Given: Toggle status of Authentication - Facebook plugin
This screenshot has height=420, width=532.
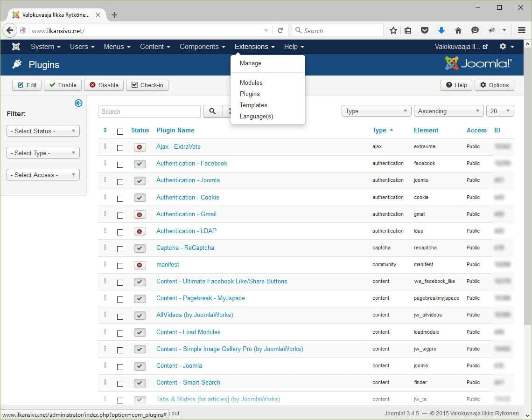Looking at the screenshot, I should coord(140,164).
